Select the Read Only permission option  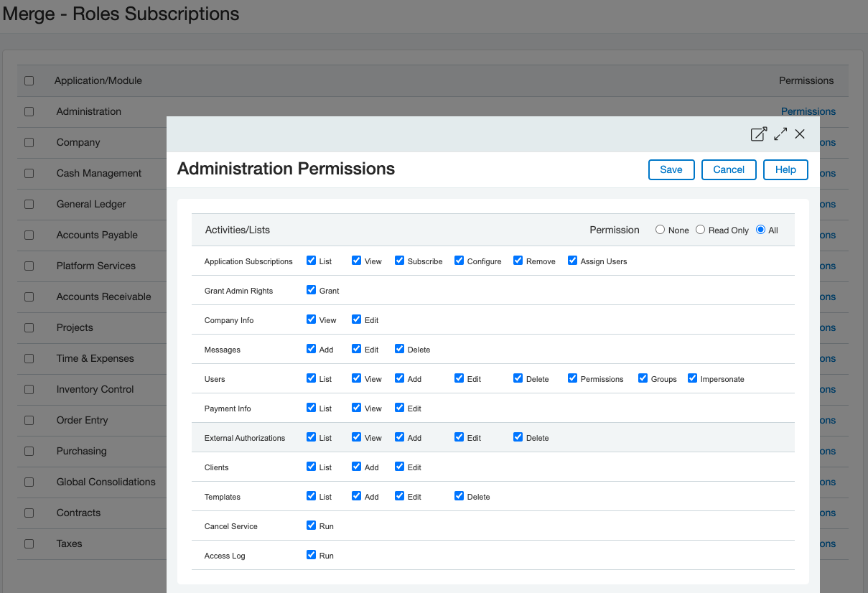700,230
